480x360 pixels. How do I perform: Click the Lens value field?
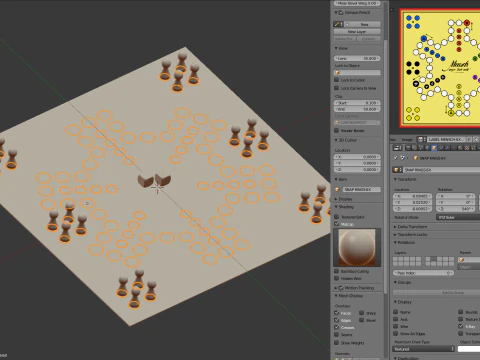click(357, 58)
